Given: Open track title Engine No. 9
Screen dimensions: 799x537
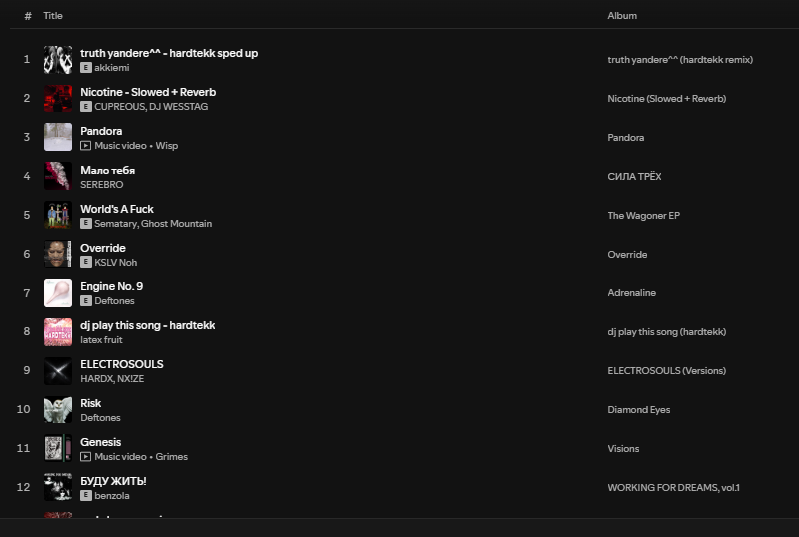Looking at the screenshot, I should pos(111,286).
